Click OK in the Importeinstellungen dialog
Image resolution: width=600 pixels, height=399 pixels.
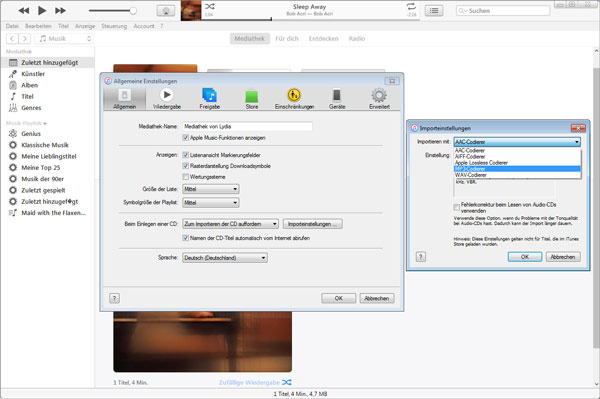tap(525, 257)
